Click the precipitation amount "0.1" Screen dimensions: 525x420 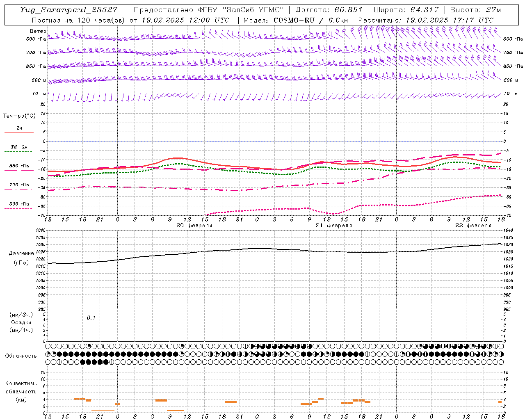pyautogui.click(x=91, y=317)
